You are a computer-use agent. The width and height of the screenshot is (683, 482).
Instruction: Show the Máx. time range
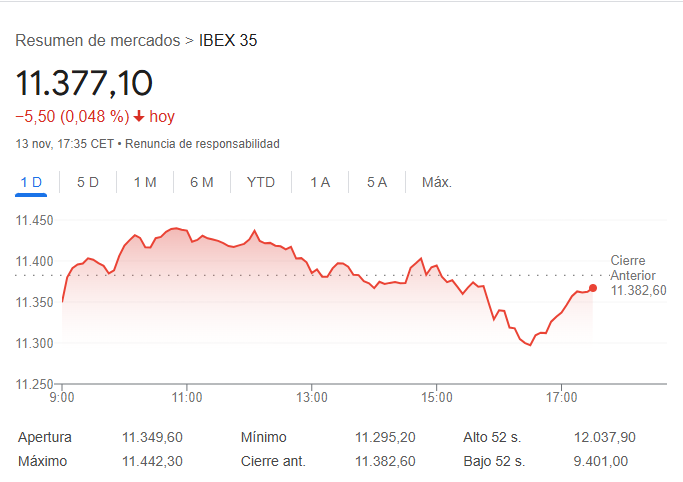click(x=437, y=182)
